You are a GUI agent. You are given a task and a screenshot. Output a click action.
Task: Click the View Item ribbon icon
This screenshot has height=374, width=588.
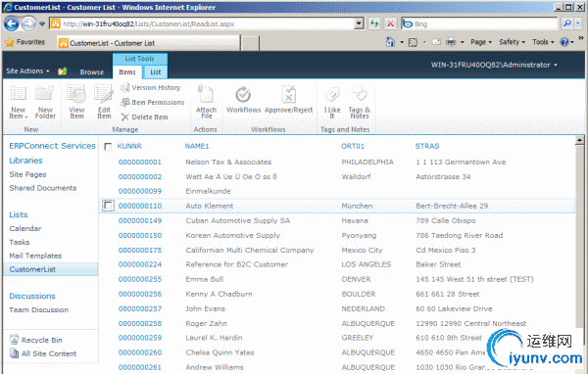pos(76,102)
